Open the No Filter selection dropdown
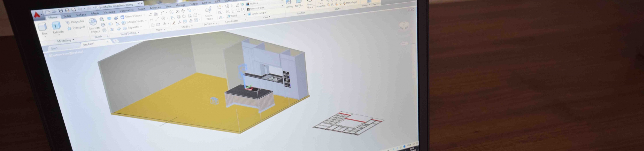This screenshot has width=644, height=151. point(299,4)
